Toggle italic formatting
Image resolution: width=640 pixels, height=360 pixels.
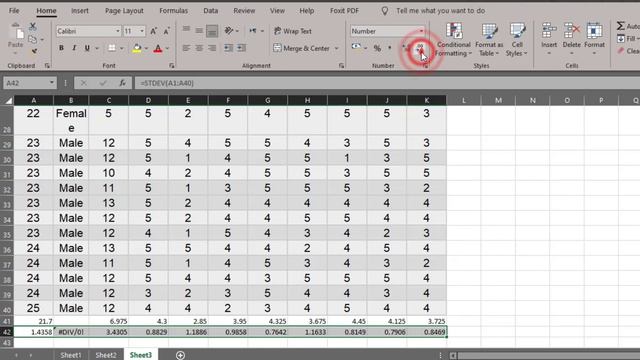tap(74, 48)
